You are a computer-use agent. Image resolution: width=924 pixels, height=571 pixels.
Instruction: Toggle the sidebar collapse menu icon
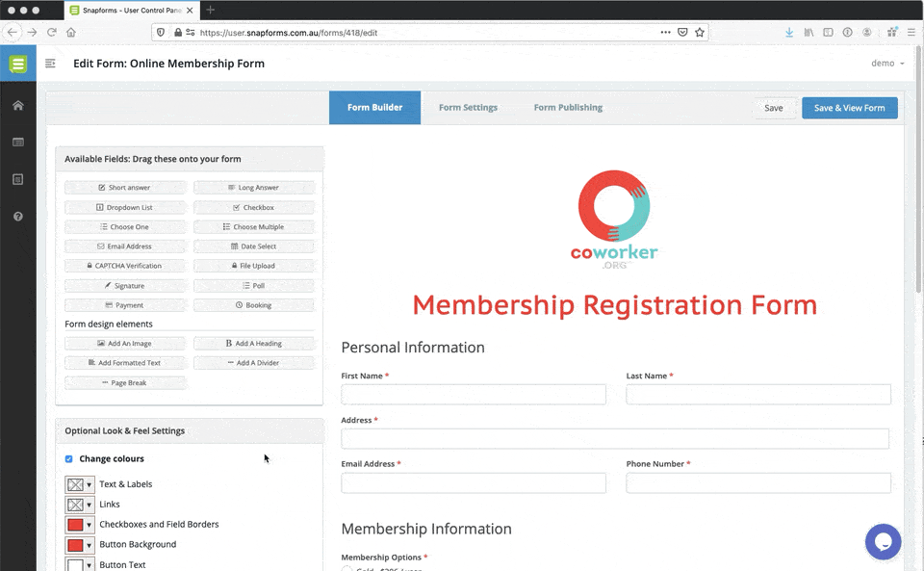coord(50,63)
